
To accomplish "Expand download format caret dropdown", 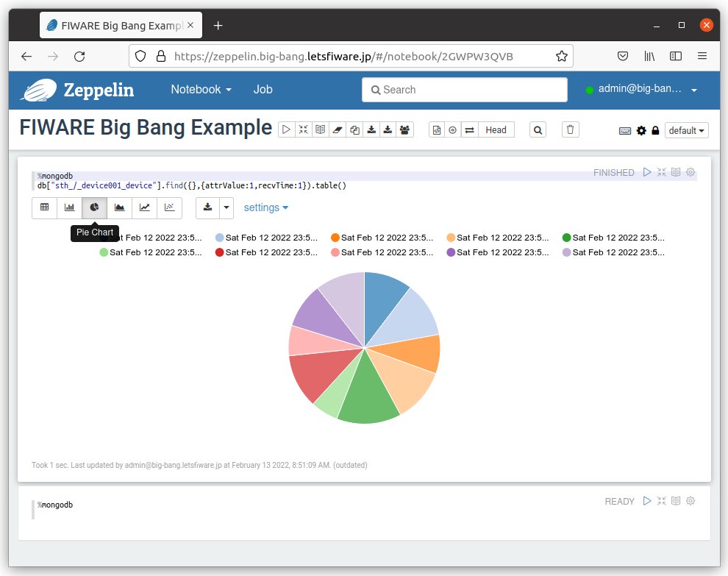I will [226, 207].
